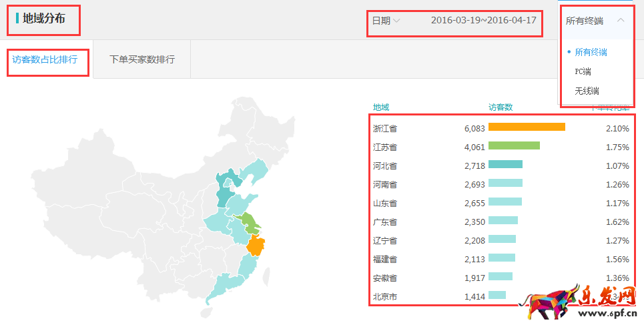Switch to the 访客数占比排行 tab
This screenshot has height=327, width=644.
point(45,59)
